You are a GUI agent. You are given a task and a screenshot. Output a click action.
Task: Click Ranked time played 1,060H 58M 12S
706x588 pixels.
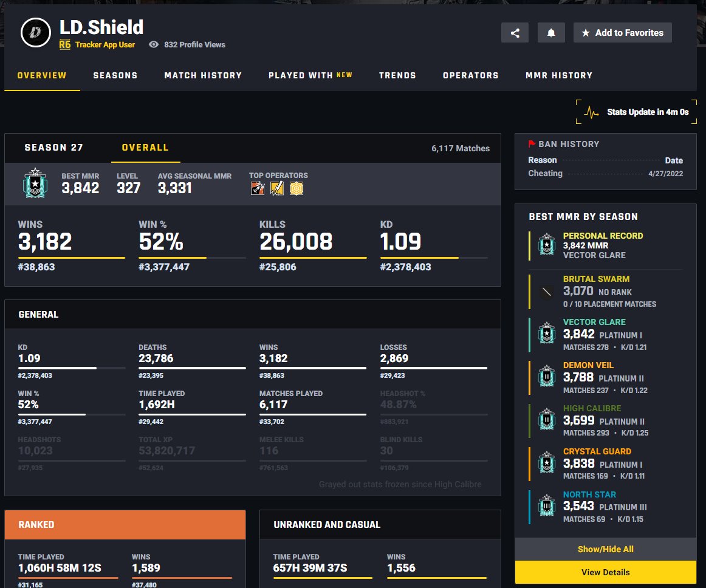pyautogui.click(x=60, y=568)
